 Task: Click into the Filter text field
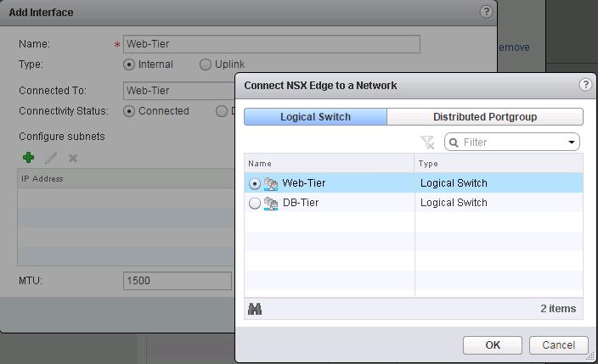(512, 143)
